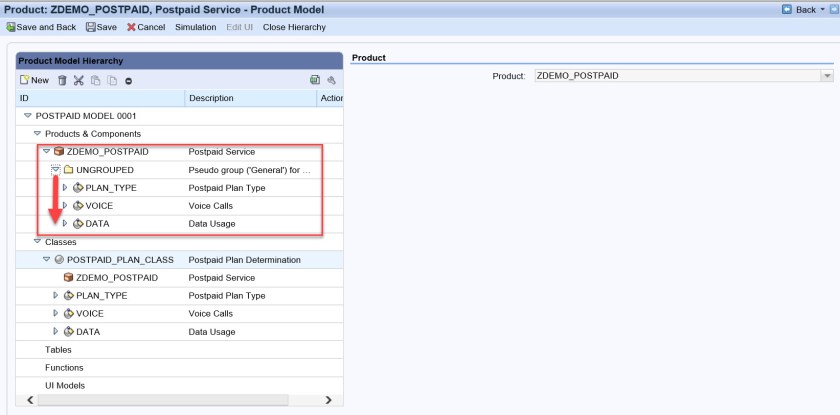The width and height of the screenshot is (840, 415).
Task: Select the POSTPAID MODEL 0001 row text
Action: tap(86, 116)
